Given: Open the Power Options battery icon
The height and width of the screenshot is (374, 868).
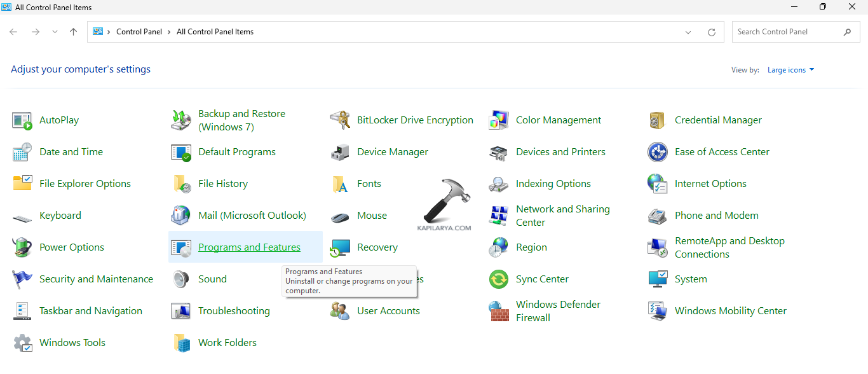Looking at the screenshot, I should [22, 247].
